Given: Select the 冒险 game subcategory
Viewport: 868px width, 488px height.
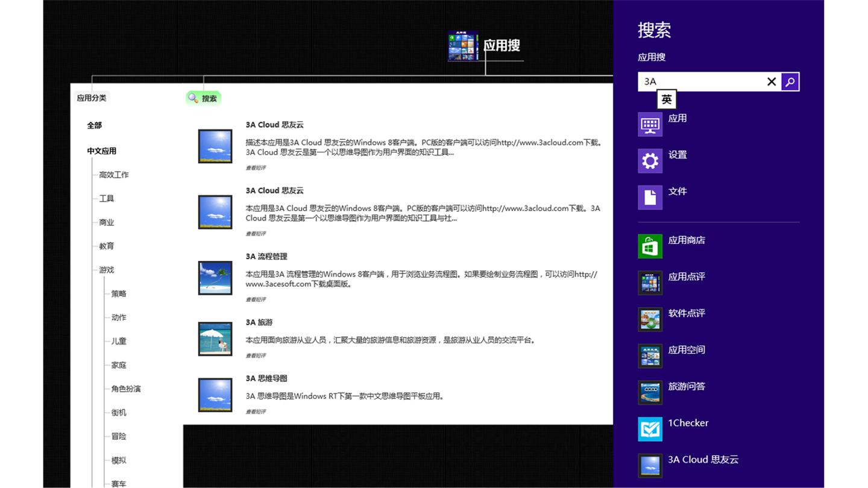Looking at the screenshot, I should point(119,436).
